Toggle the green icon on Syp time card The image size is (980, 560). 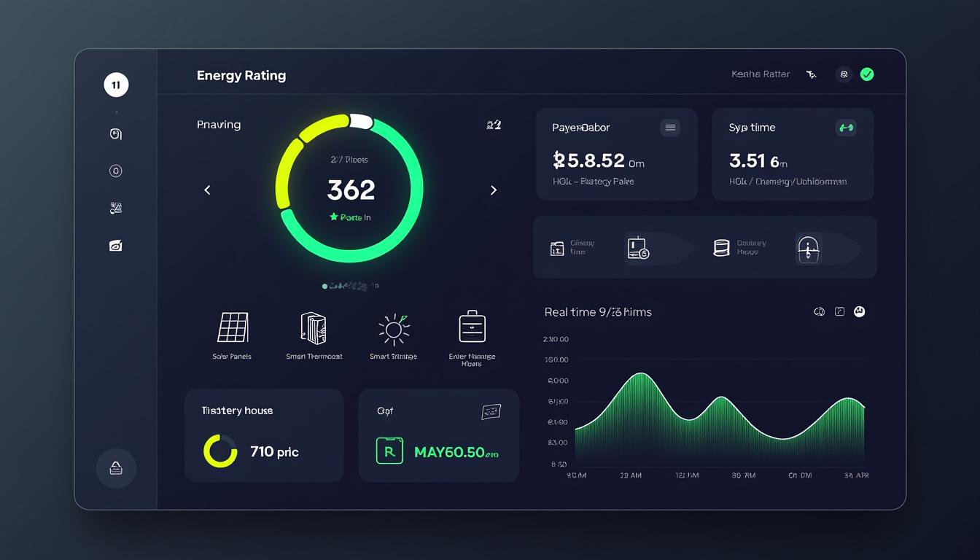click(845, 128)
